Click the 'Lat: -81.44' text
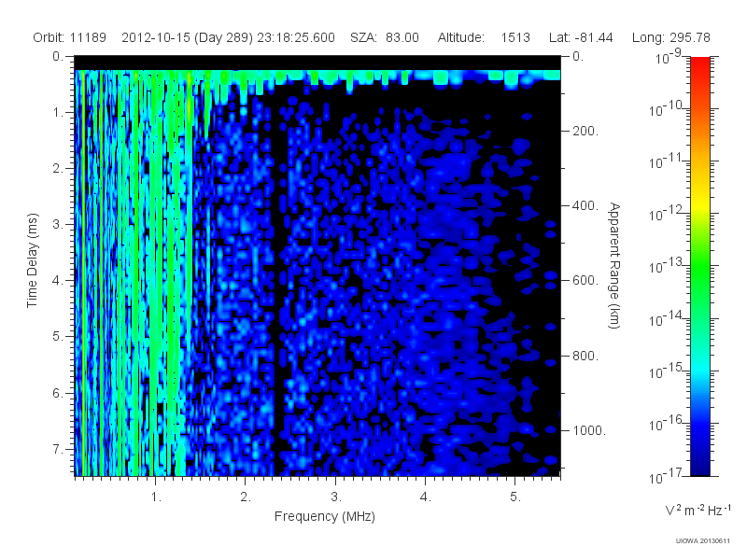This screenshot has width=747, height=560. [x=581, y=37]
